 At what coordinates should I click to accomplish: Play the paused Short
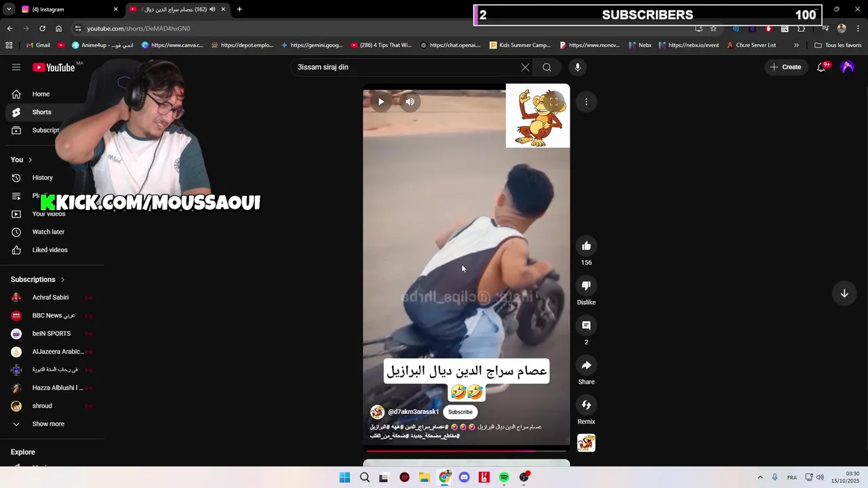381,102
